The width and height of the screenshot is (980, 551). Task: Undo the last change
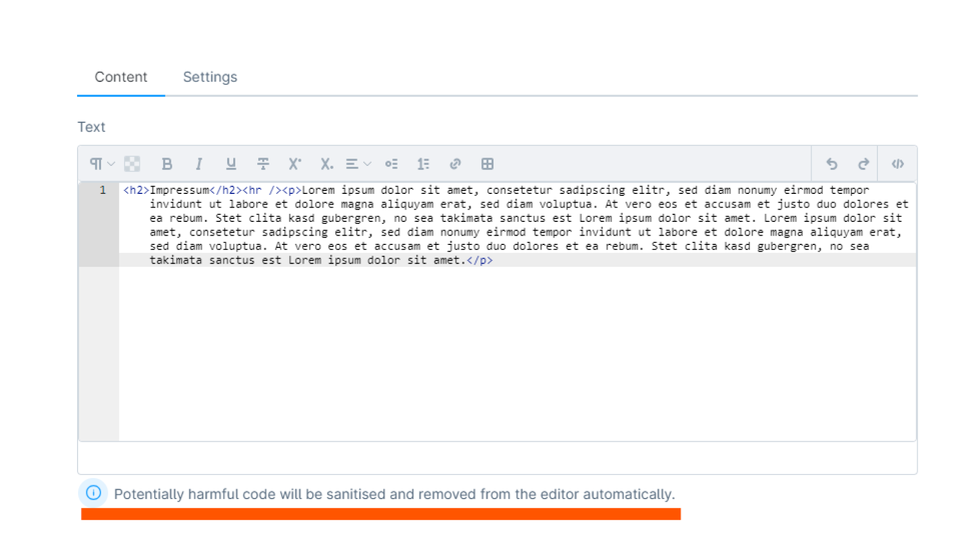pyautogui.click(x=832, y=164)
